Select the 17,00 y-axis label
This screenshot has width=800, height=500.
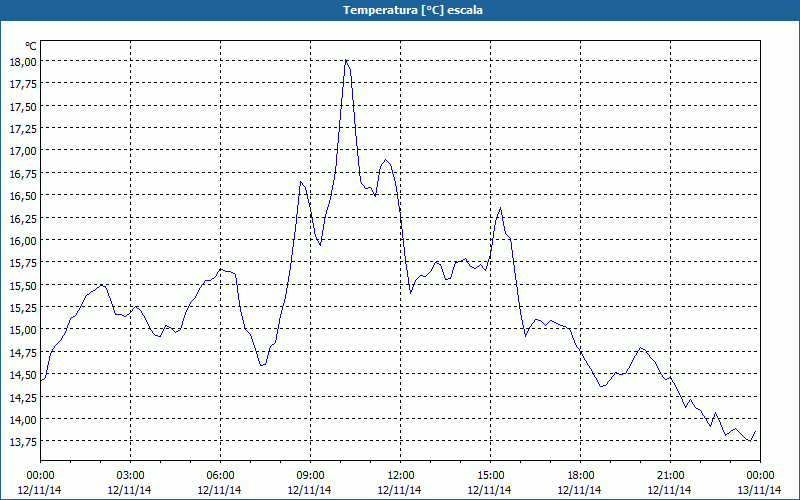point(23,151)
